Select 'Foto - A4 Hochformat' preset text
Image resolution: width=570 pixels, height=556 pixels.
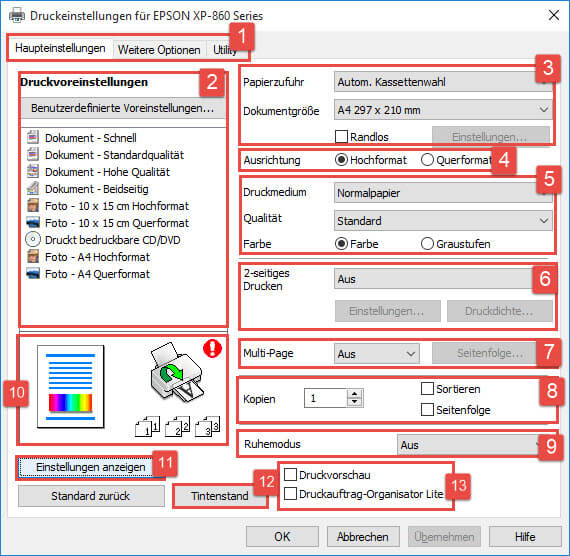97,257
